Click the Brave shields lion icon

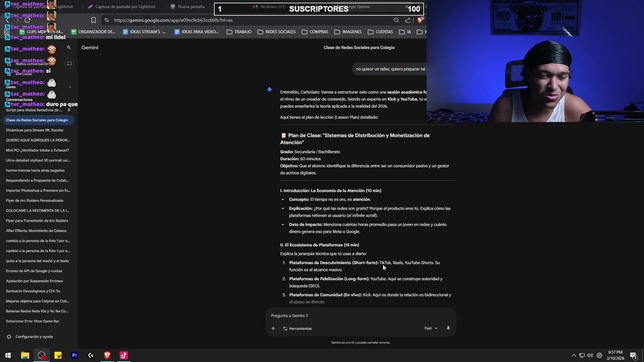tap(420, 20)
